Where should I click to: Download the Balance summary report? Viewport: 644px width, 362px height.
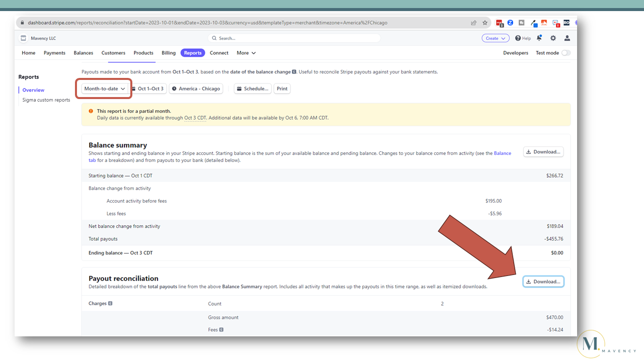tap(543, 152)
